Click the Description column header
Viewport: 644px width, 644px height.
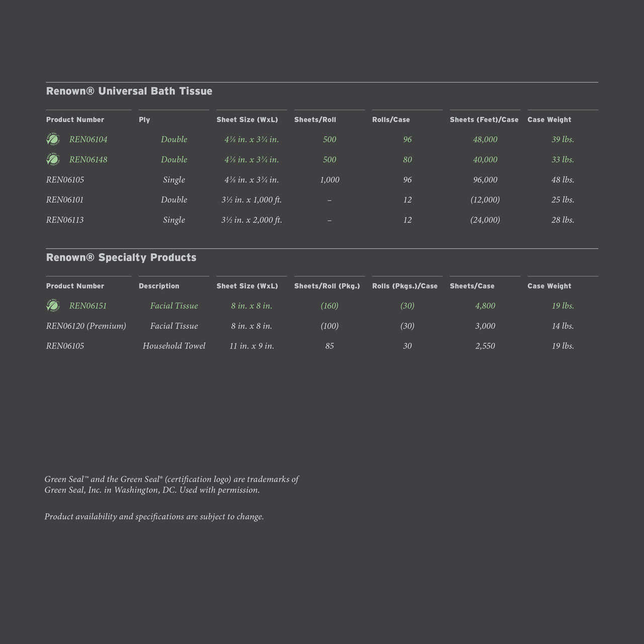click(x=159, y=286)
